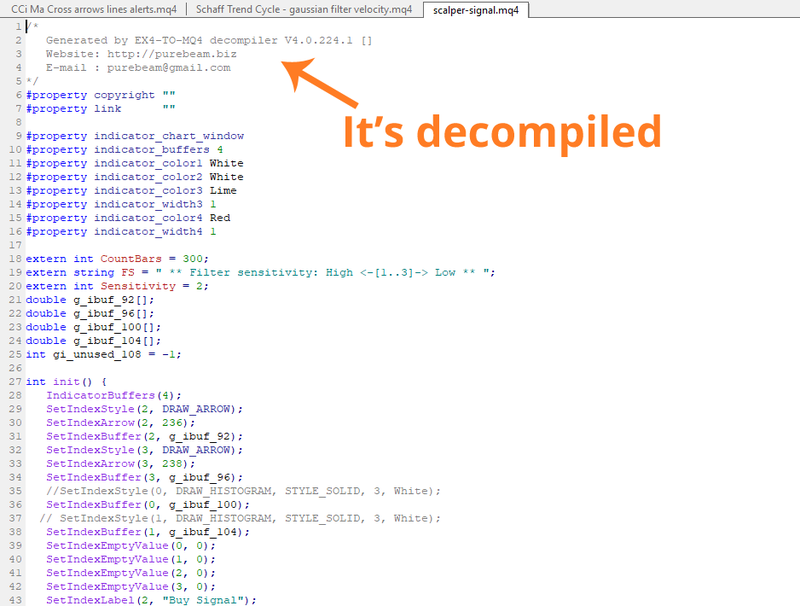Click 'SetIndexBuffer(2, g_ibuf_92);' line
The height and width of the screenshot is (606, 800).
click(144, 437)
